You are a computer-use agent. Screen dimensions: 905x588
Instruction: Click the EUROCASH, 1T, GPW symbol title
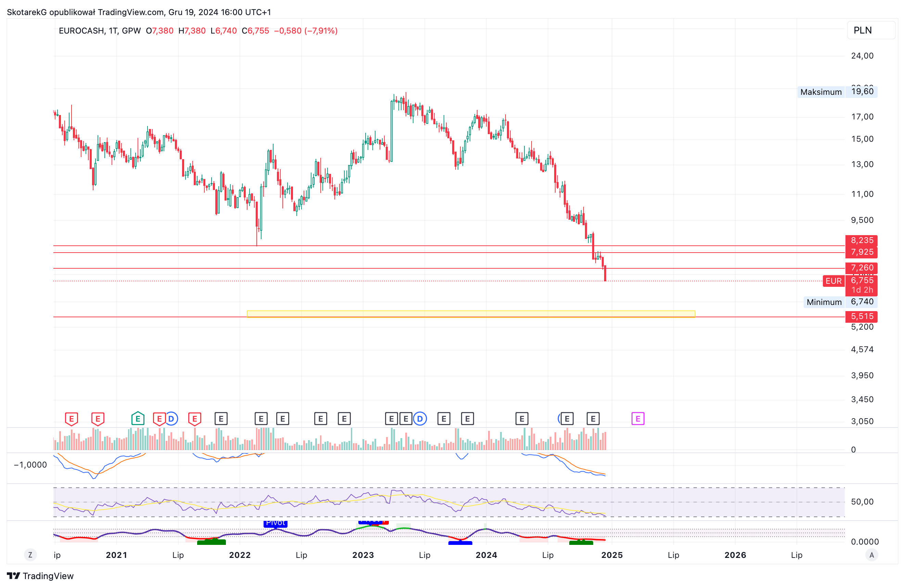click(x=100, y=31)
